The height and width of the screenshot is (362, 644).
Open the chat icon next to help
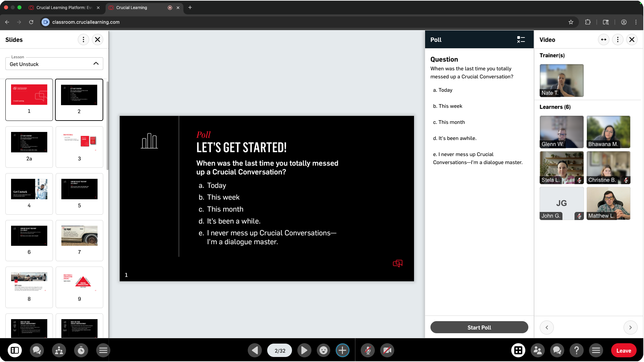coord(557,350)
